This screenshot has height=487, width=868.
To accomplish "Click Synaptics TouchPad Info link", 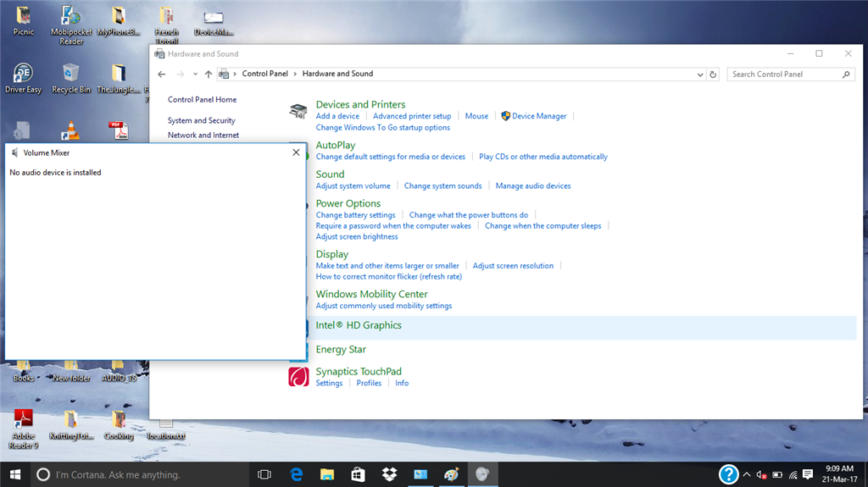I will (x=402, y=383).
